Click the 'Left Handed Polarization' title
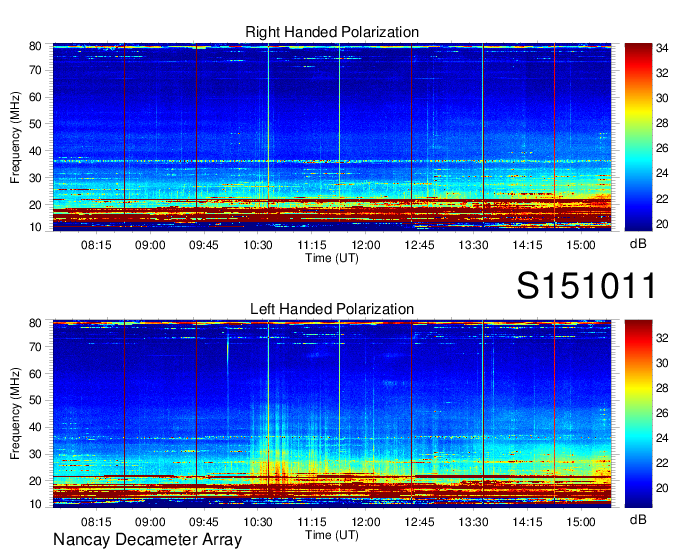Image resolution: width=680 pixels, height=552 pixels. [332, 309]
